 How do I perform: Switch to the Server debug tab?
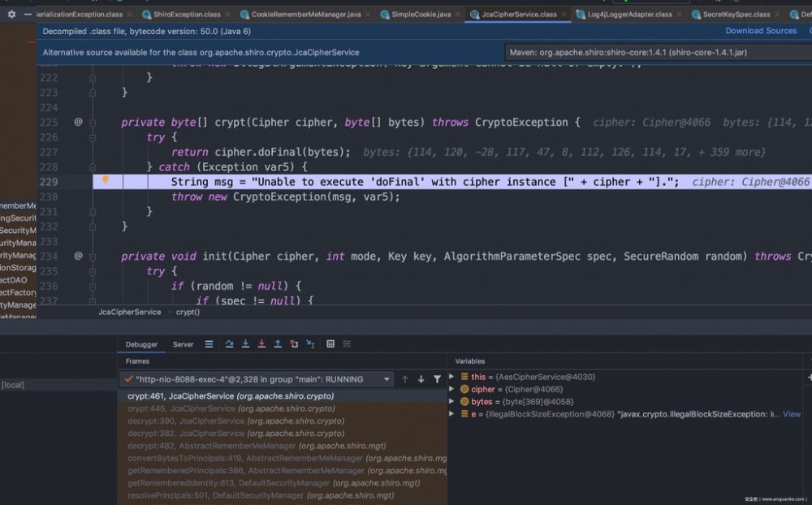(x=183, y=344)
